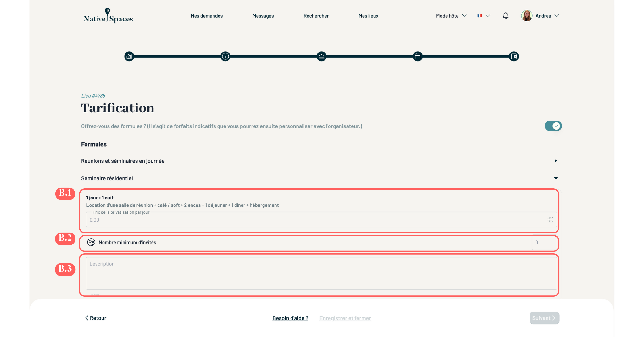
Task: Click the guests icon beside Nombre minimum
Action: click(91, 242)
